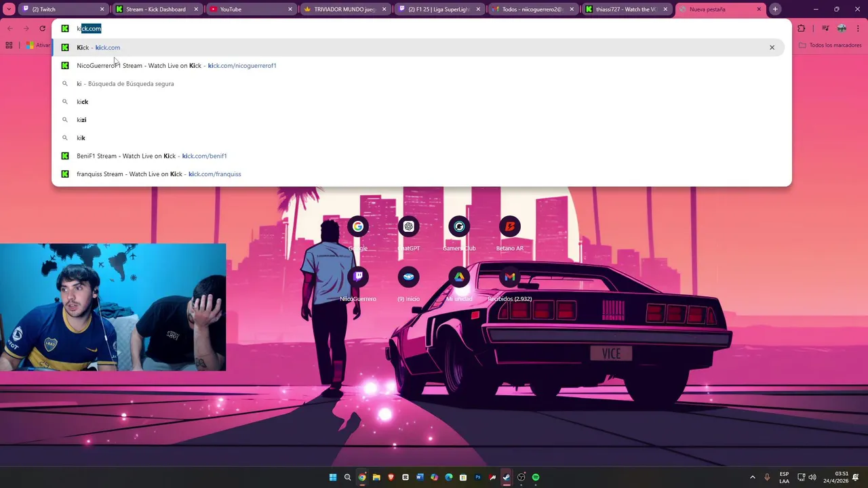Select the NicoGuerreroF1 Stream suggestion

418,66
